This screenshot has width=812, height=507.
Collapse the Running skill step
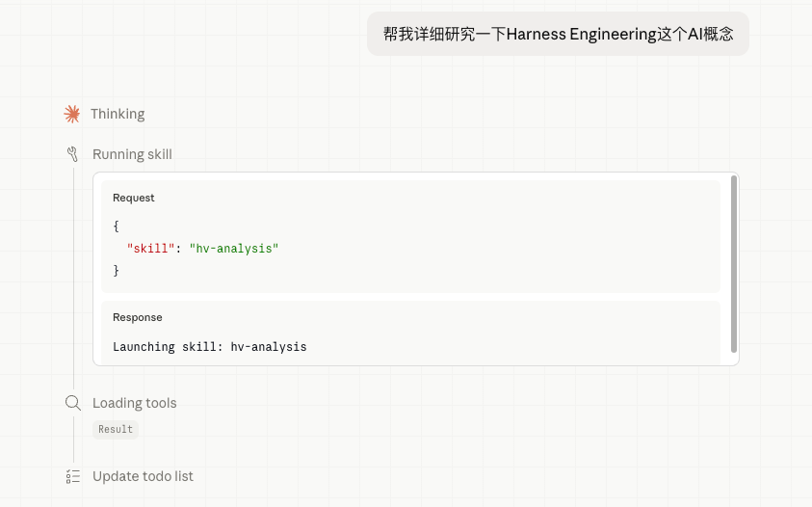pyautogui.click(x=132, y=154)
